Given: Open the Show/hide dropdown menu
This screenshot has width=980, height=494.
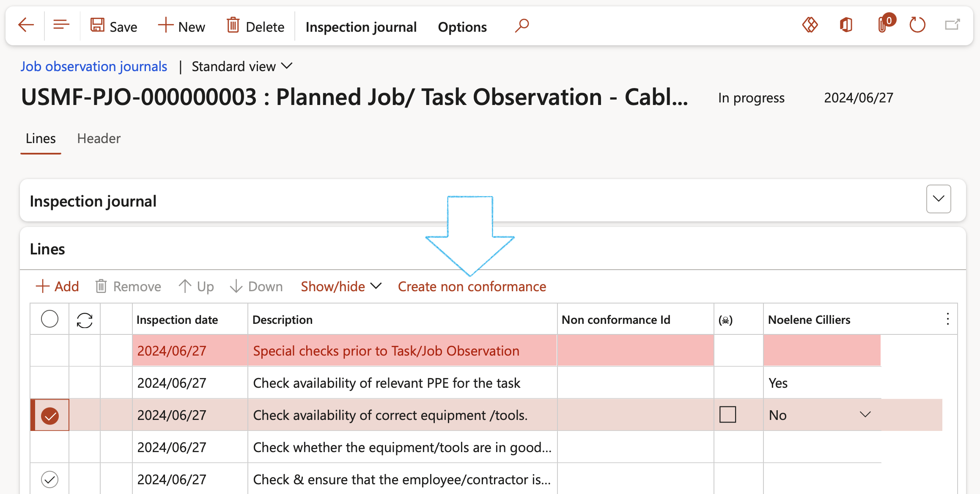Looking at the screenshot, I should point(341,287).
